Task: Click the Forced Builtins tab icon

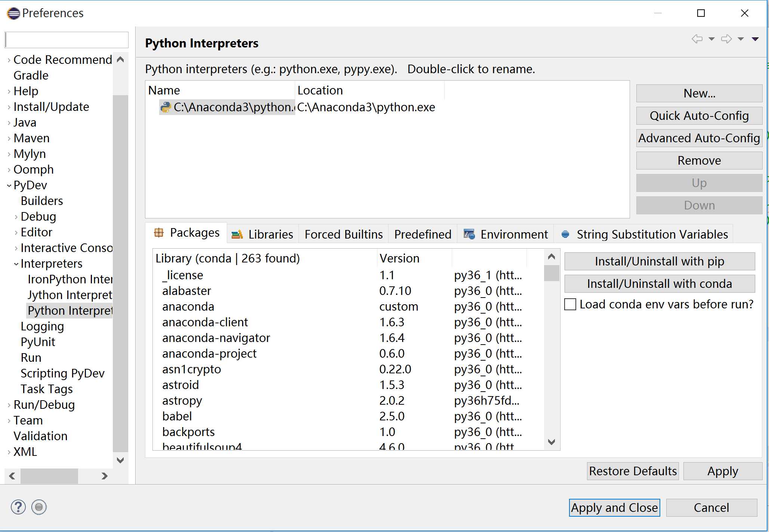Action: click(x=341, y=234)
